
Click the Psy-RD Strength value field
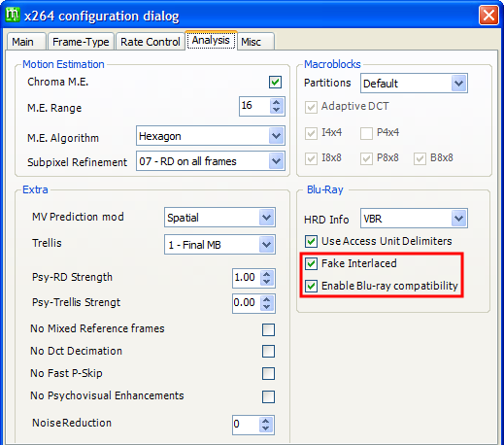(247, 278)
